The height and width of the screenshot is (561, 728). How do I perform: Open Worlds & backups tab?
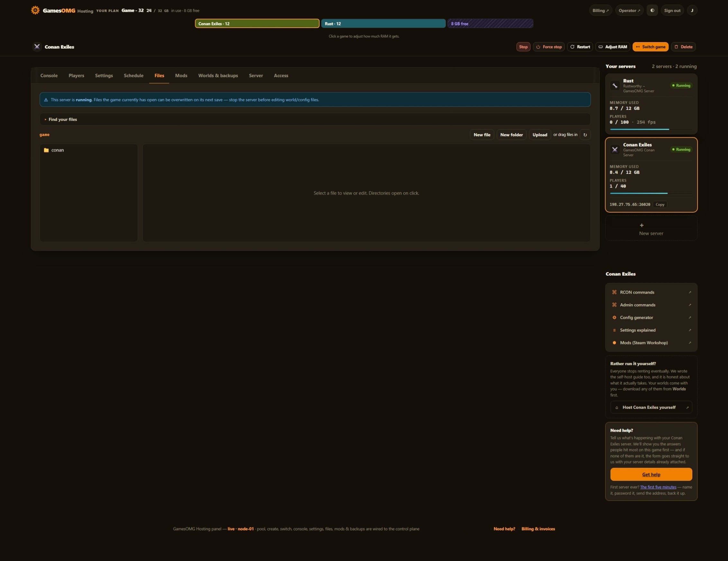[218, 76]
